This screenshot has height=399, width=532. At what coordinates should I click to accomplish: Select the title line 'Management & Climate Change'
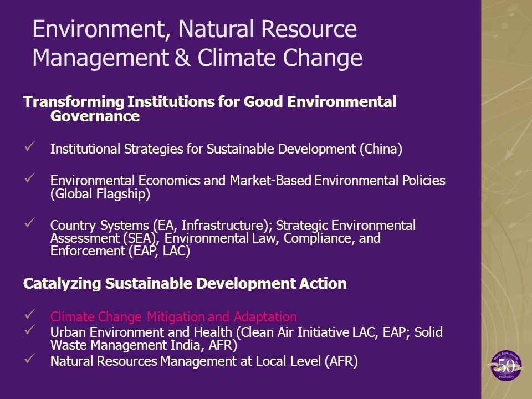click(x=197, y=58)
